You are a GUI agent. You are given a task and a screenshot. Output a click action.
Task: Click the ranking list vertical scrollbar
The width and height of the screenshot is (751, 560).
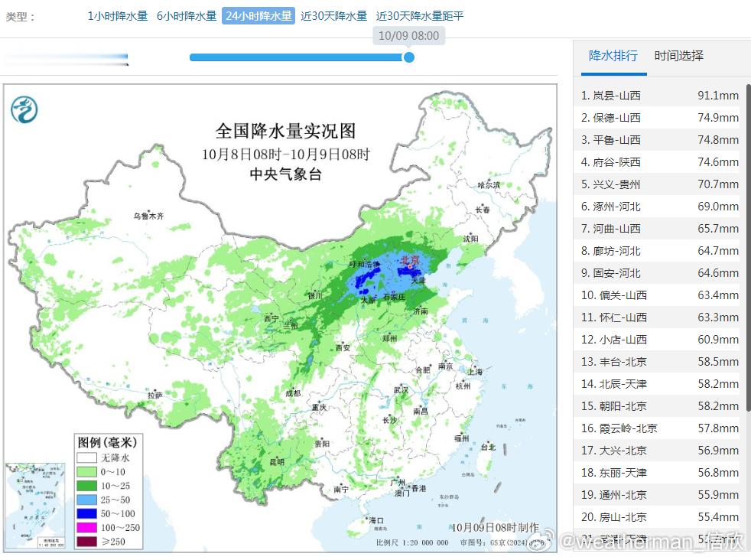click(x=749, y=248)
